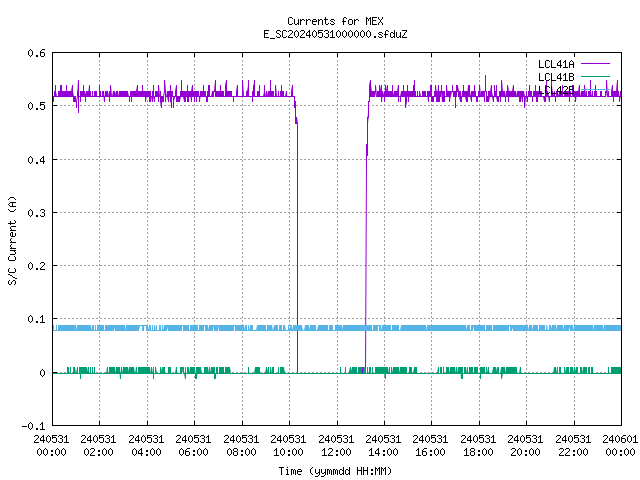
Task: Click the 240531 06:00 time tick label
Action: [193, 445]
